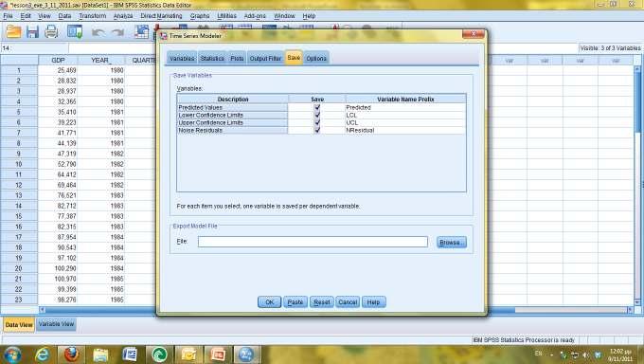Viewport: 644px width, 364px height.
Task: Click the Reset button
Action: pyautogui.click(x=322, y=301)
